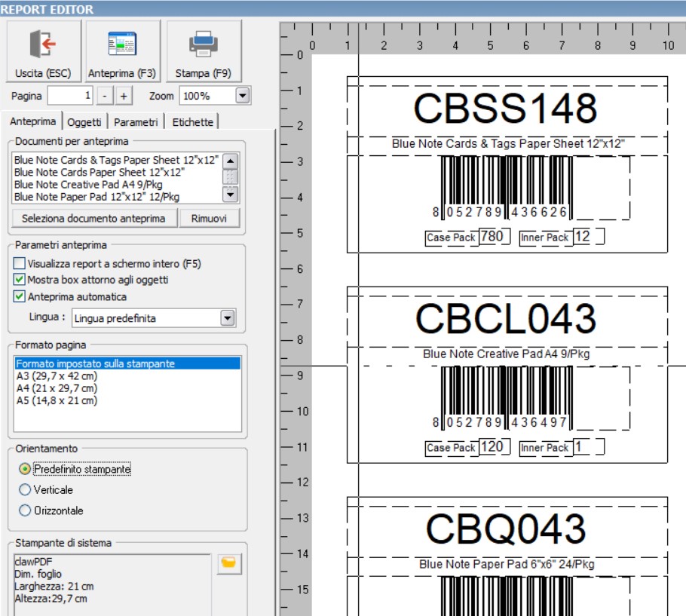
Task: Click the Stampa (F9) printer icon
Action: pyautogui.click(x=204, y=51)
